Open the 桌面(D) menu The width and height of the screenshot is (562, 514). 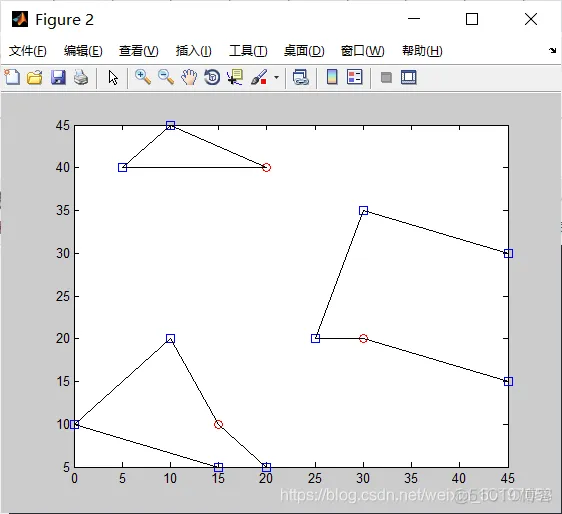304,51
